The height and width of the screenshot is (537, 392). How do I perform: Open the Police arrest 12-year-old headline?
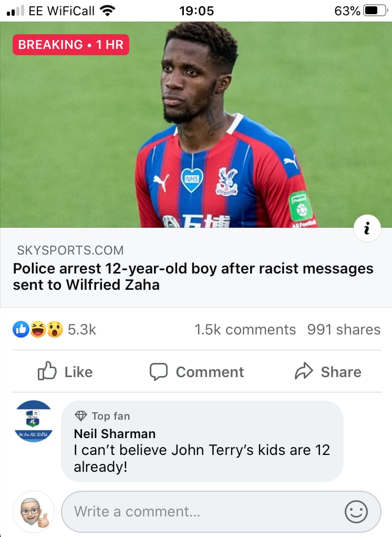coord(193,276)
